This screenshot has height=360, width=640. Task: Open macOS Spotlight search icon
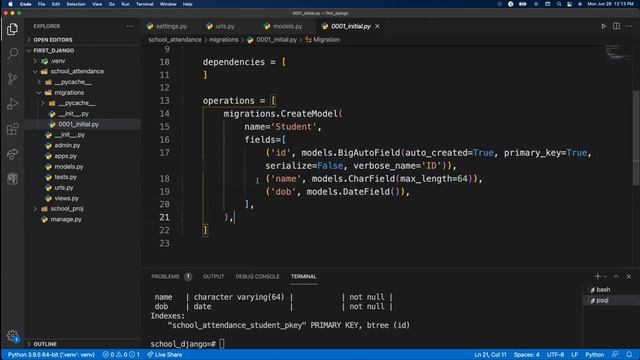click(x=559, y=4)
